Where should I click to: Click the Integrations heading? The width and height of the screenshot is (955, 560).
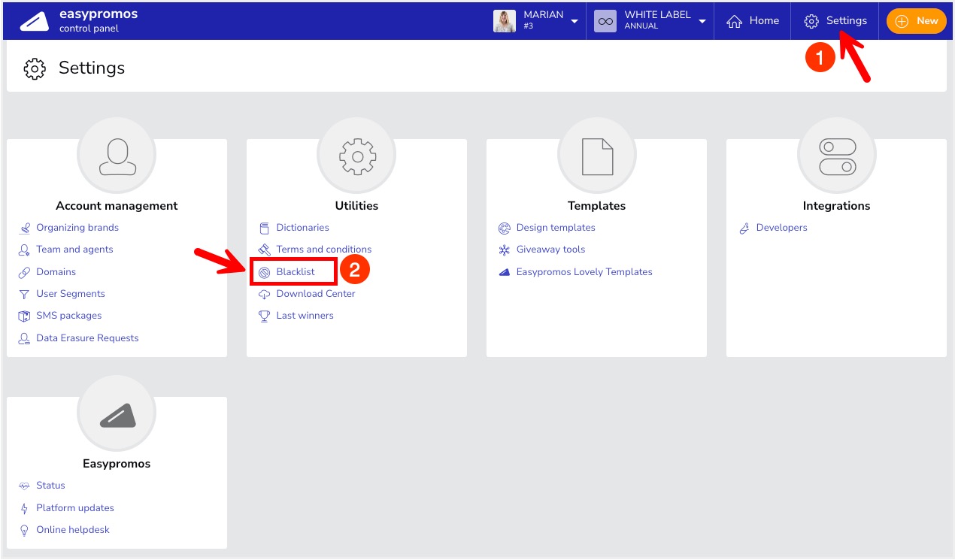click(836, 206)
